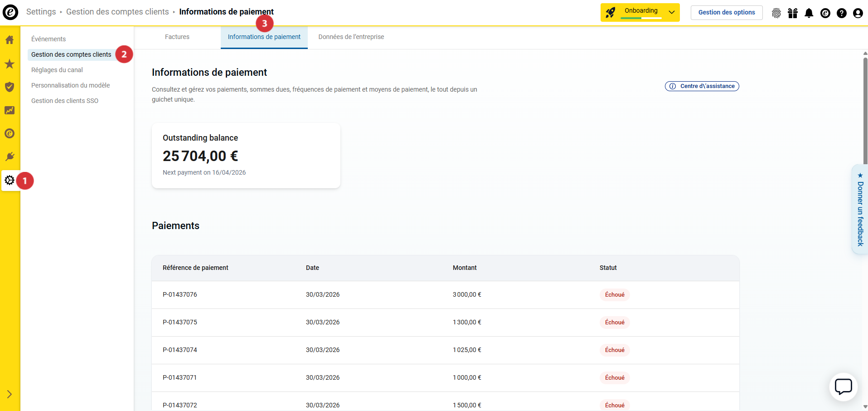Open the home icon in left sidebar
The height and width of the screenshot is (411, 868).
10,40
